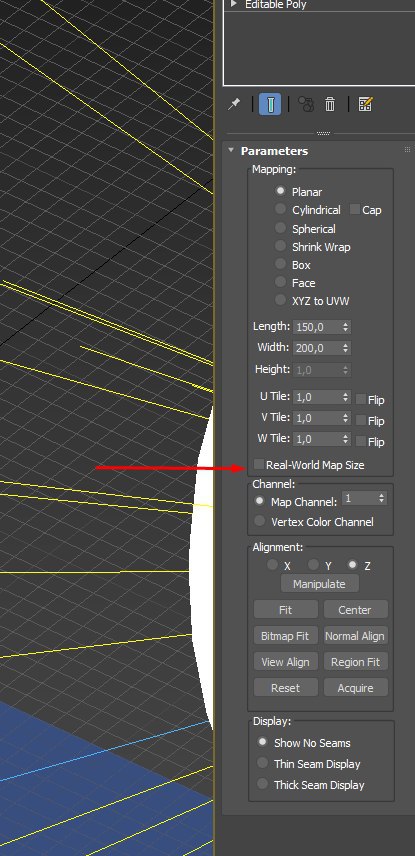Screen dimensions: 415x856
Task: Click the Manipulate button
Action: (x=320, y=584)
